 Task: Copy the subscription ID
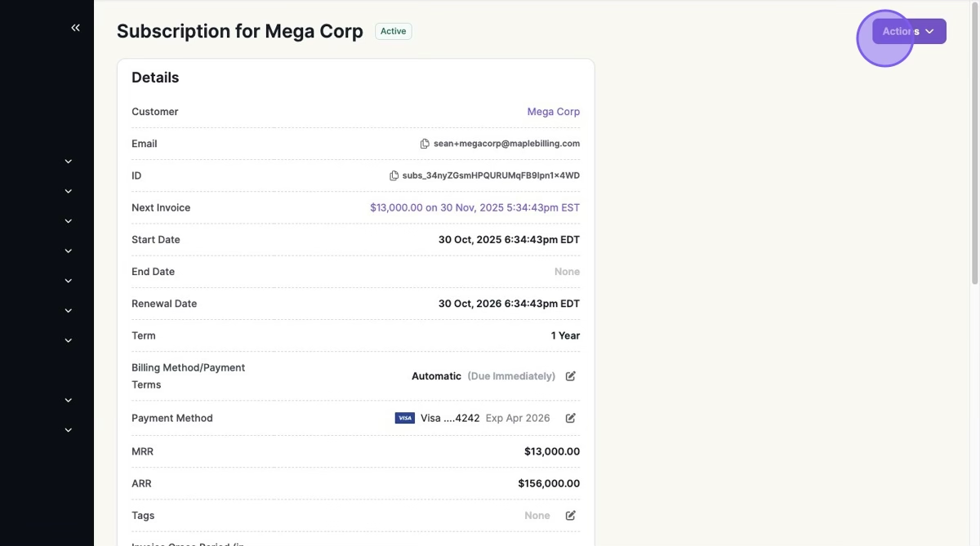[x=394, y=175]
